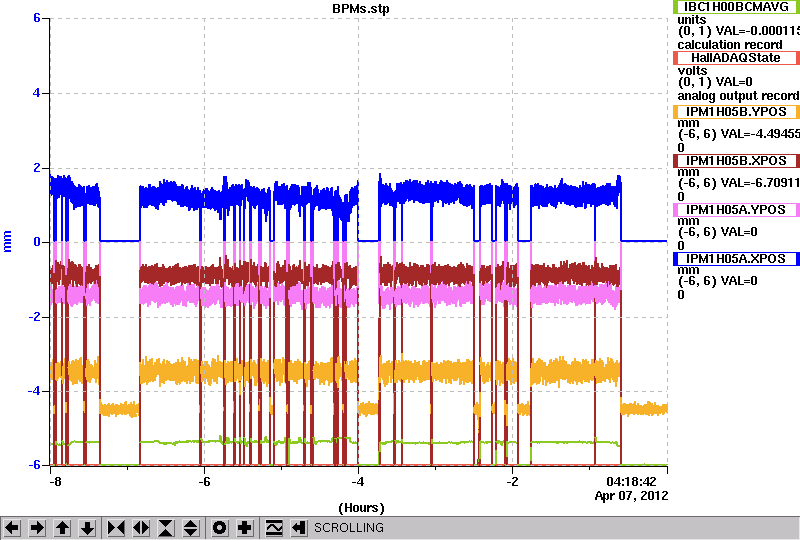Pan the graph left with the left arrow

pyautogui.click(x=12, y=528)
